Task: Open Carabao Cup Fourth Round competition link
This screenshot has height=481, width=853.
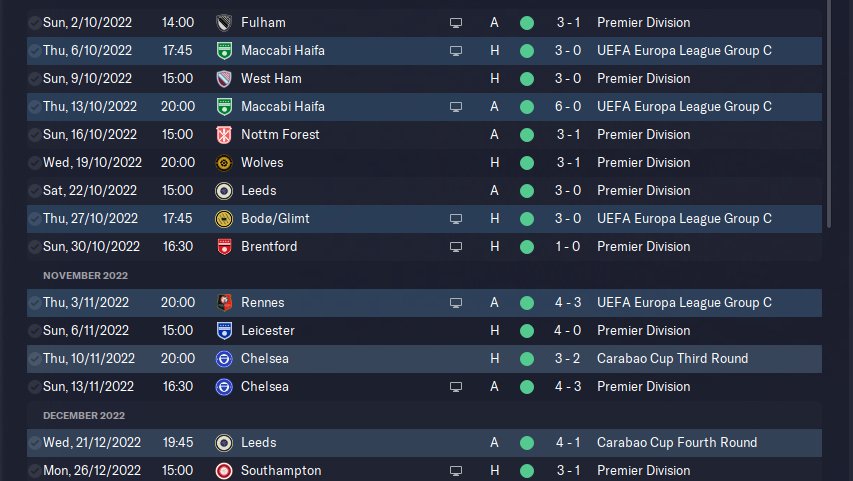Action: pyautogui.click(x=676, y=442)
